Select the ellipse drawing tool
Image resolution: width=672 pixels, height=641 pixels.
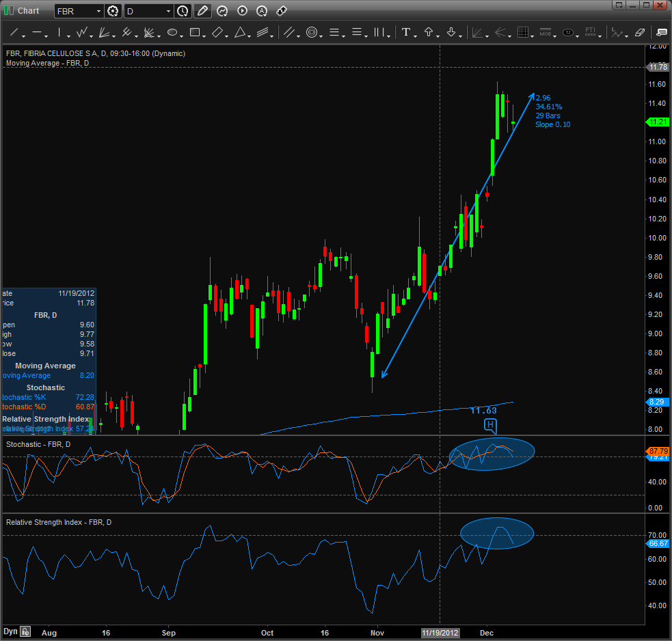(172, 32)
